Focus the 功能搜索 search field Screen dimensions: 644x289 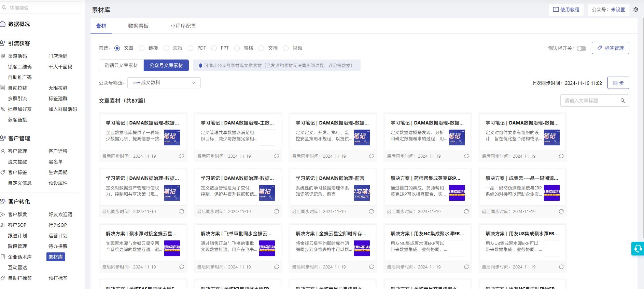pyautogui.click(x=40, y=8)
